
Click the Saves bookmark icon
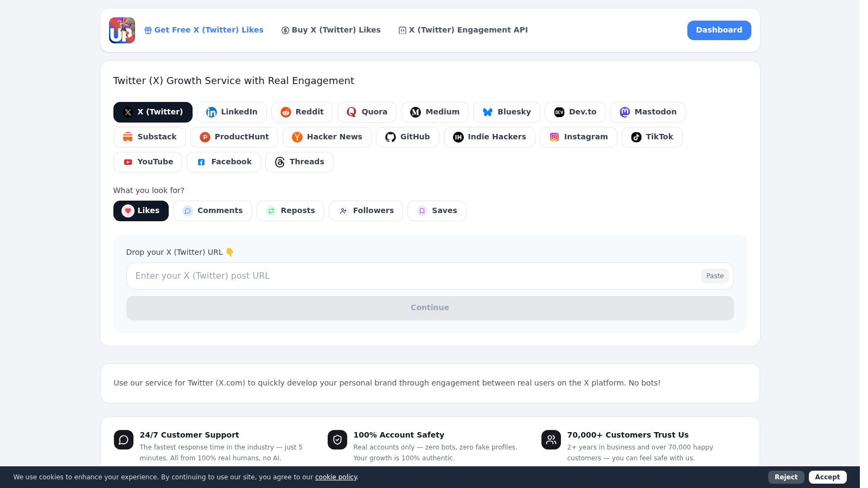(x=422, y=211)
